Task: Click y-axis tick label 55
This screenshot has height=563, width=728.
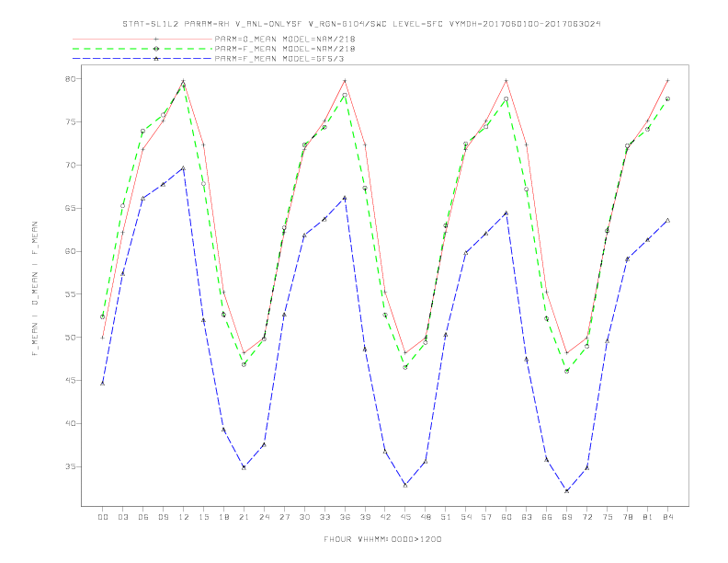Action: click(70, 294)
